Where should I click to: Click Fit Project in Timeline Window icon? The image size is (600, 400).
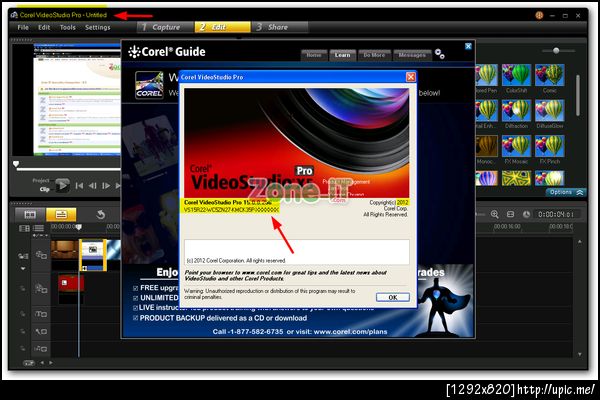point(510,214)
